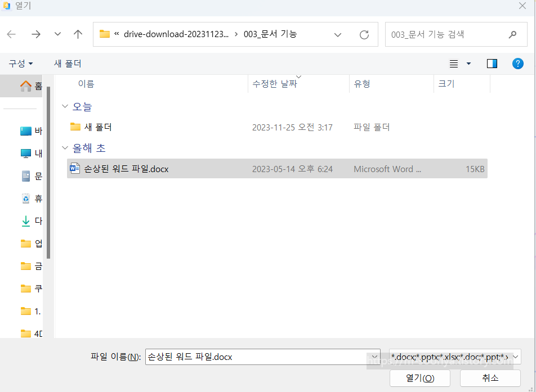This screenshot has width=536, height=392.
Task: Sort by the 이름 column
Action: (86, 84)
